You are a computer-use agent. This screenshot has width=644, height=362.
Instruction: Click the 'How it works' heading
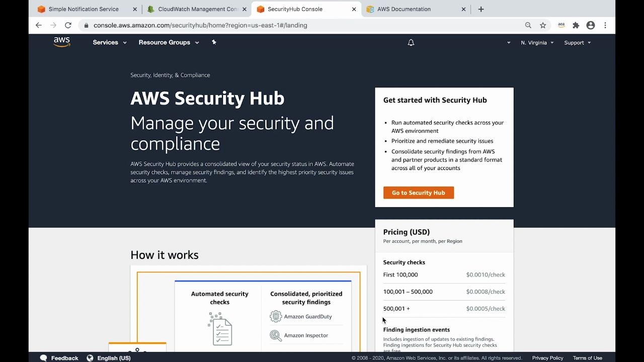coord(165,255)
